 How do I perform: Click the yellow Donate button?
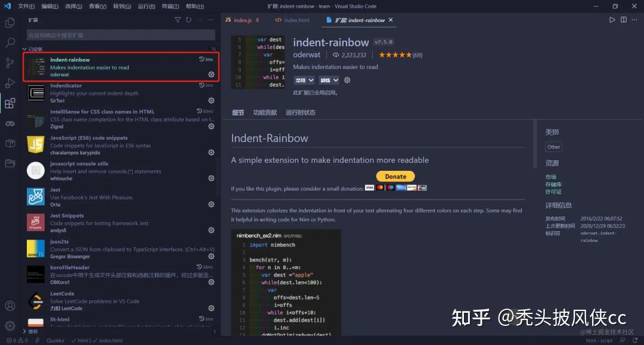pos(395,176)
